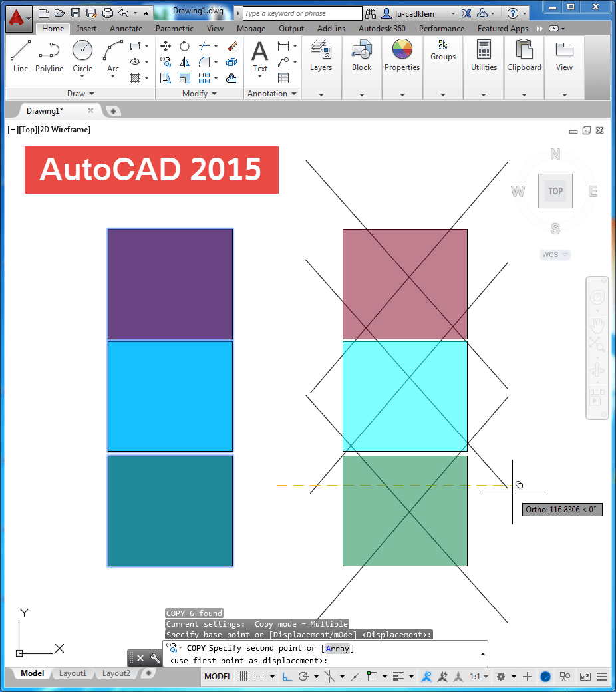Toggle object snap tracking in status bar
Image resolution: width=616 pixels, height=692 pixels.
(356, 676)
